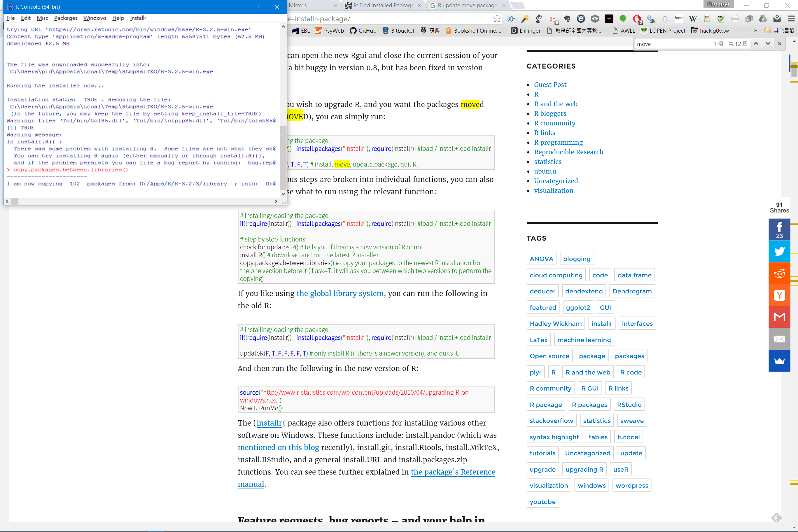Show more bookmarks with the chevron
Image resolution: width=798 pixels, height=532 pixels.
point(756,31)
